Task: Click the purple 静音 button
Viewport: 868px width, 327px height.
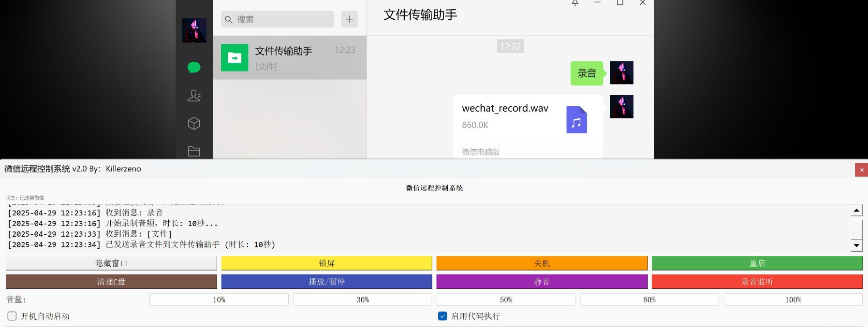Action: pos(542,282)
